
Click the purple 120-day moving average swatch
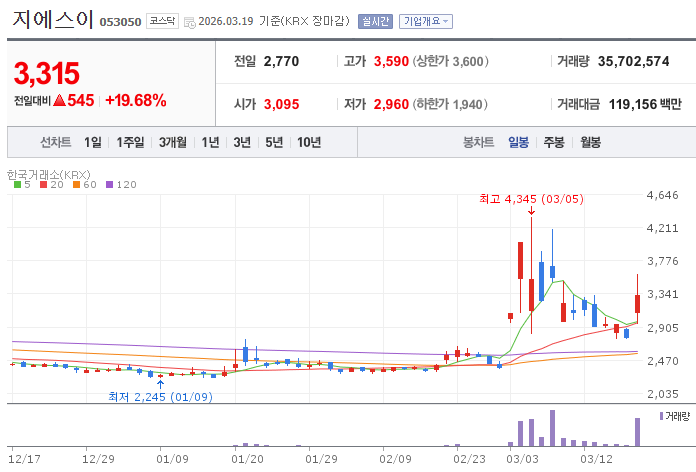(110, 185)
